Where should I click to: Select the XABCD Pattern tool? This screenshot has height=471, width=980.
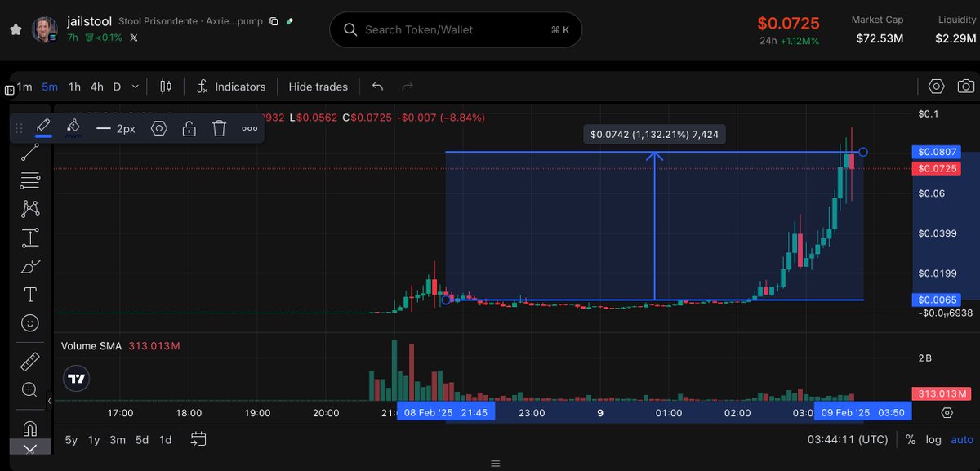pyautogui.click(x=30, y=209)
